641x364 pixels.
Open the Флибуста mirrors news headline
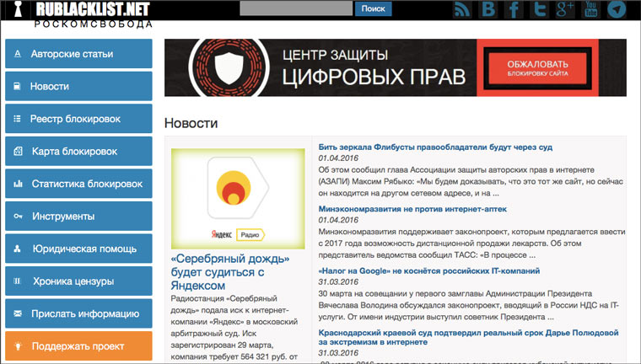pyautogui.click(x=435, y=147)
